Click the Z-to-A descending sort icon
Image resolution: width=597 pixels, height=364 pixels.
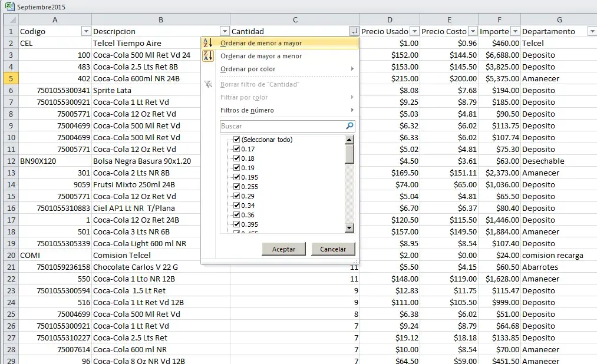click(207, 56)
